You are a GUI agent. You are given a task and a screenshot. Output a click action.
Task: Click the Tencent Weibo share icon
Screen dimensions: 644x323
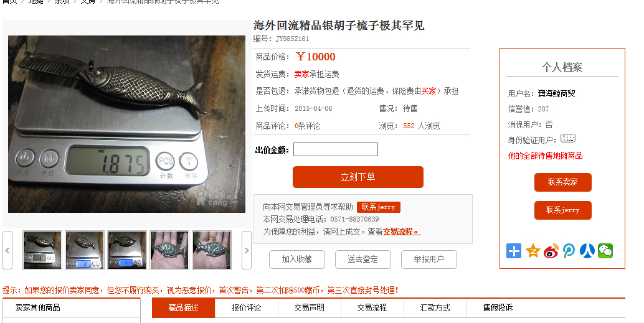point(569,251)
